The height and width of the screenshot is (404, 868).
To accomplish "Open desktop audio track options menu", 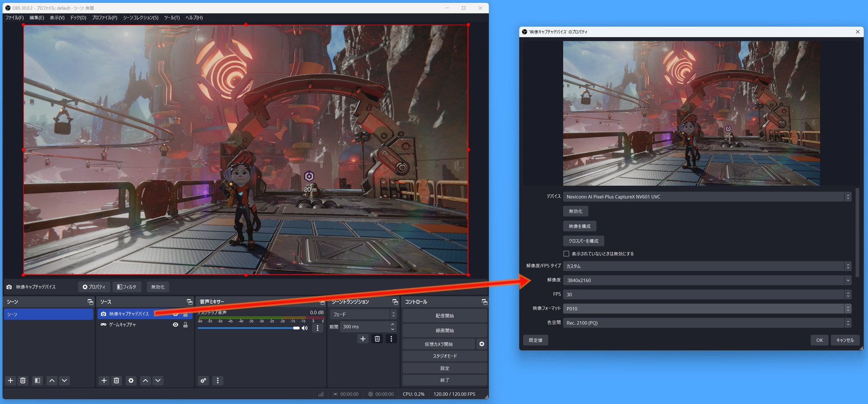I will 317,328.
